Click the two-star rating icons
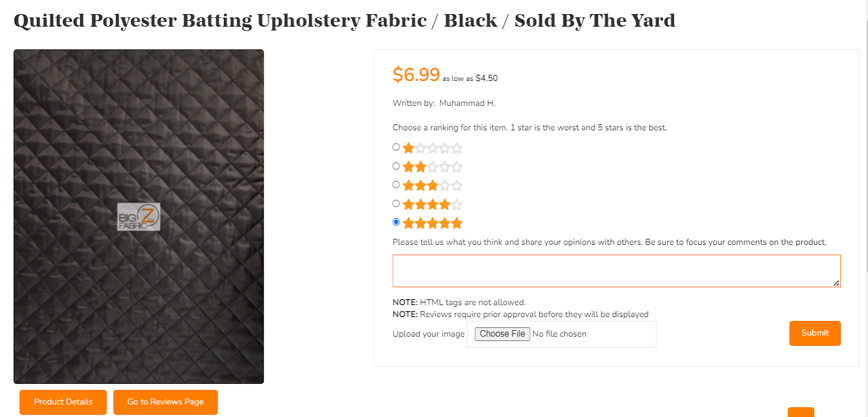Viewport: 868px width, 417px height. [432, 167]
